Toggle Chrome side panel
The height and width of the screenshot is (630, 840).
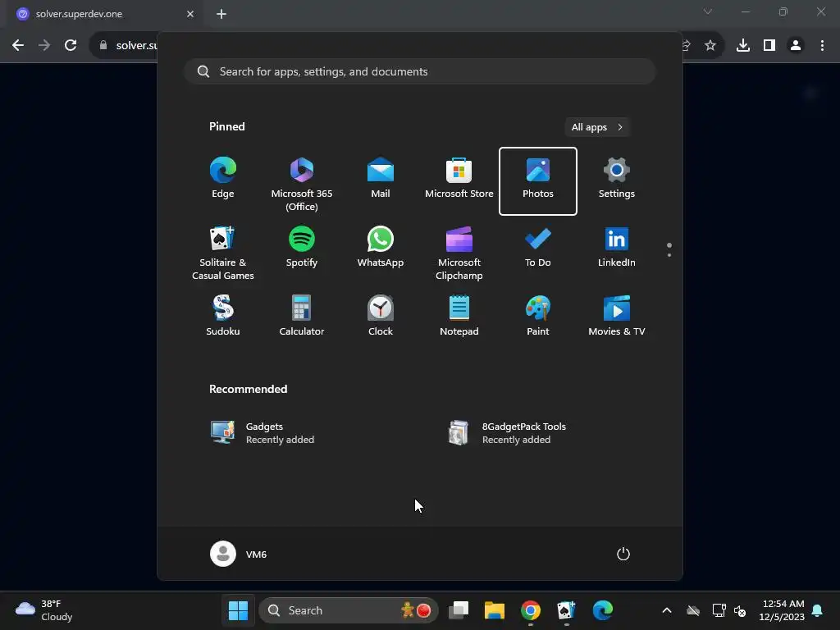coord(769,46)
